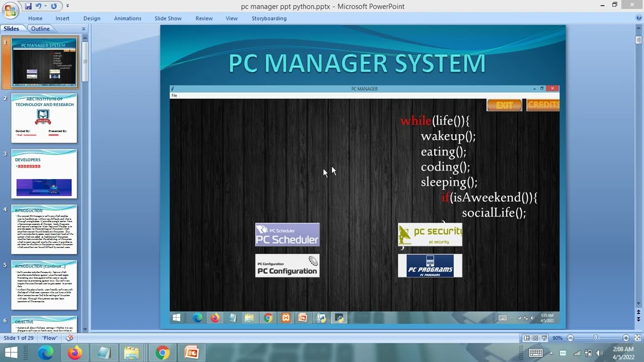Switch to the Outline pane tab
644x362 pixels.
pos(40,29)
